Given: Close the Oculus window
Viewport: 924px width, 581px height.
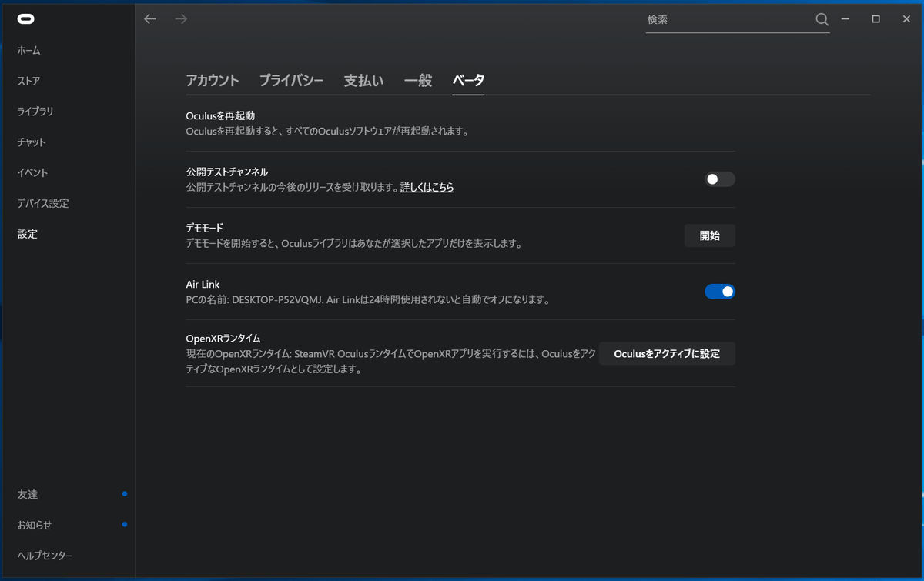Looking at the screenshot, I should click(x=906, y=19).
